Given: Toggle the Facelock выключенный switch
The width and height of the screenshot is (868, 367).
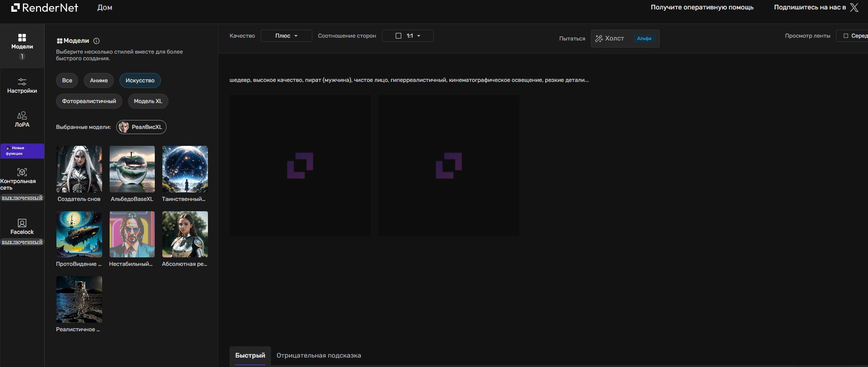Looking at the screenshot, I should [x=22, y=242].
